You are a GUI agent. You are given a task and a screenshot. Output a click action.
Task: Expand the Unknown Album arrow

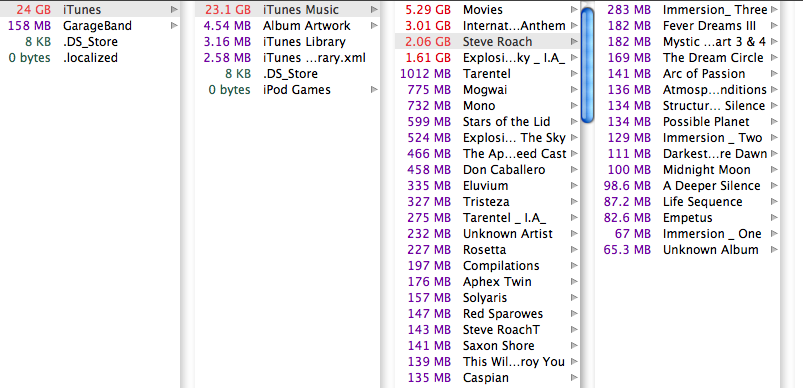click(774, 250)
